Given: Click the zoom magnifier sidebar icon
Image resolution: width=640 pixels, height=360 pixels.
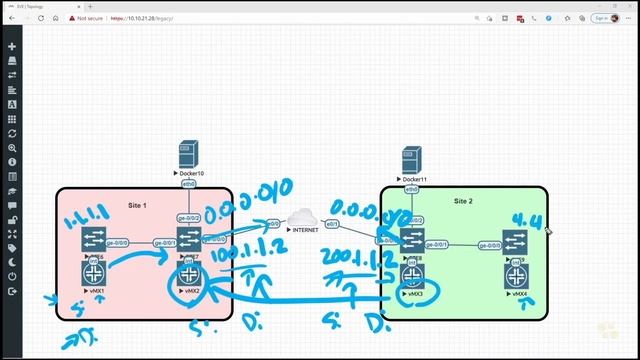Looking at the screenshot, I should click(12, 148).
